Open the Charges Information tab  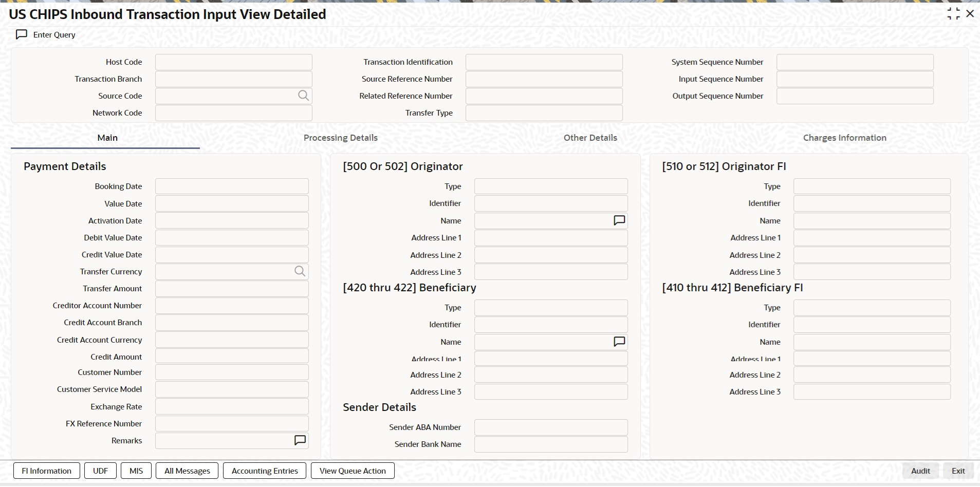(x=844, y=138)
